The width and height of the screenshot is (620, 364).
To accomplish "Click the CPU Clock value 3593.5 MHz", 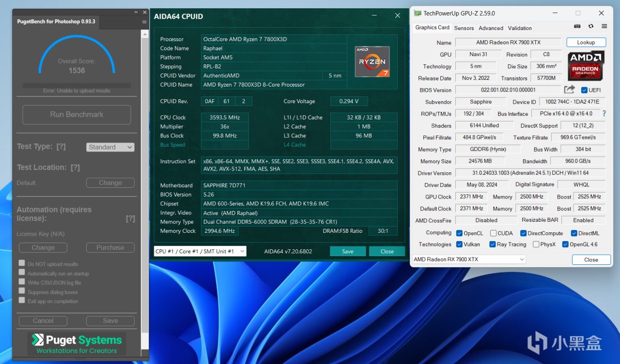I will pos(225,118).
